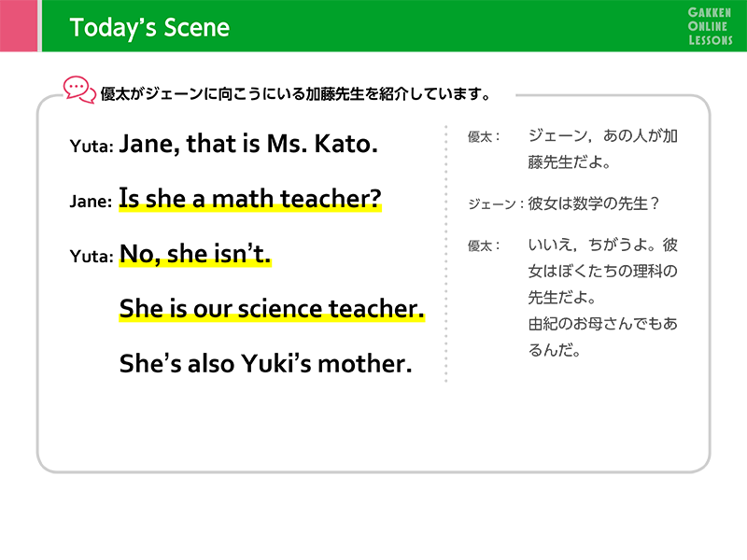This screenshot has width=747, height=560.
Task: Click highlighted 'Is she a math teacher?'
Action: (250, 199)
